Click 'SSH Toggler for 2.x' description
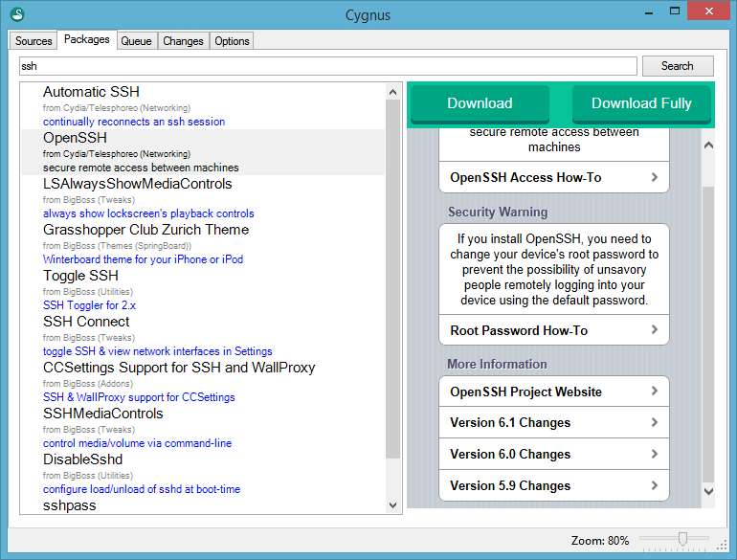Image resolution: width=737 pixels, height=560 pixels. click(89, 305)
